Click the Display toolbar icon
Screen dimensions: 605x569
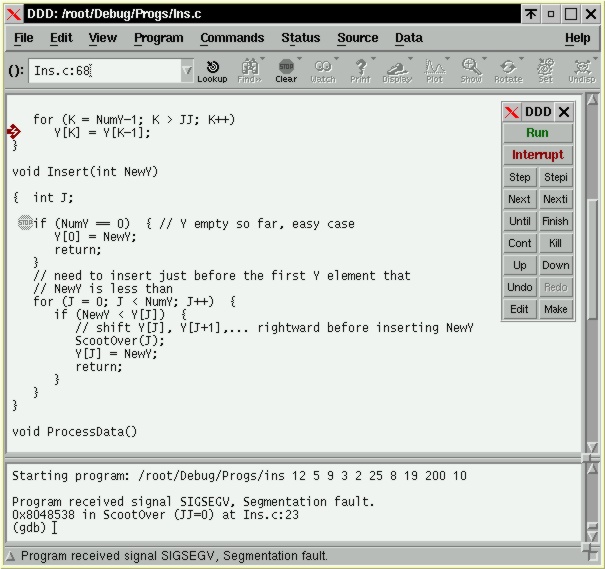[x=397, y=70]
